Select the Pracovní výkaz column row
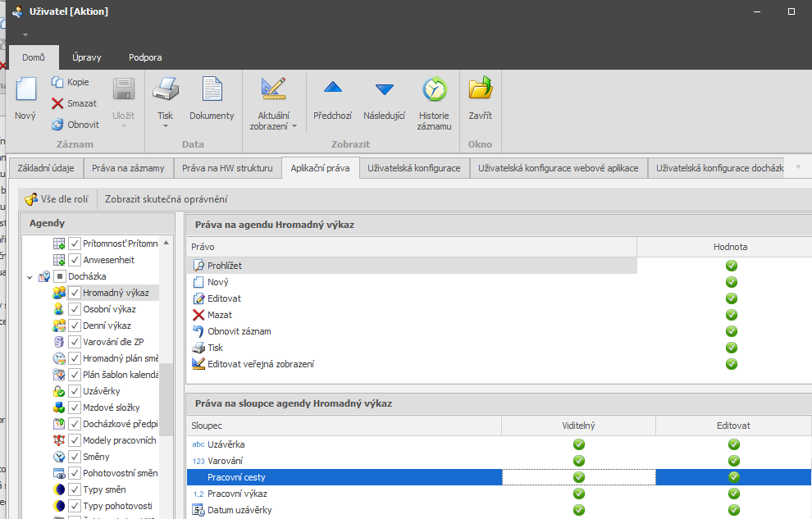The height and width of the screenshot is (519, 812). coord(499,494)
